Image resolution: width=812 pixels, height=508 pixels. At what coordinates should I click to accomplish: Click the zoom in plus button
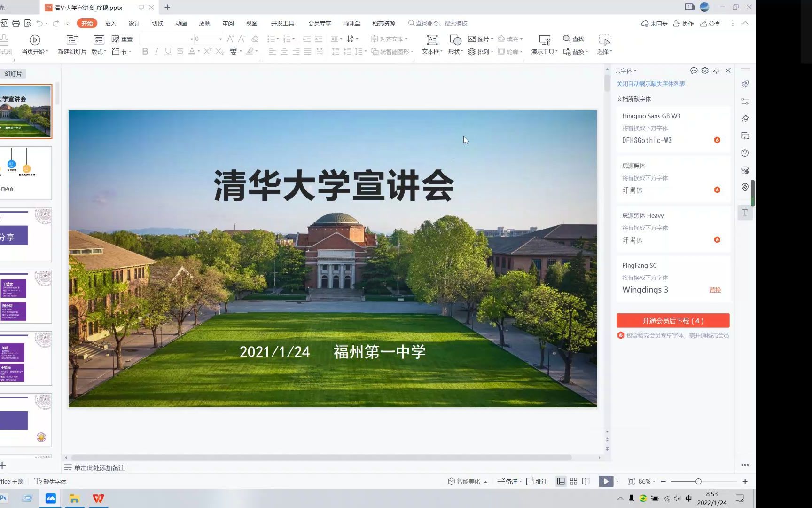click(x=745, y=482)
